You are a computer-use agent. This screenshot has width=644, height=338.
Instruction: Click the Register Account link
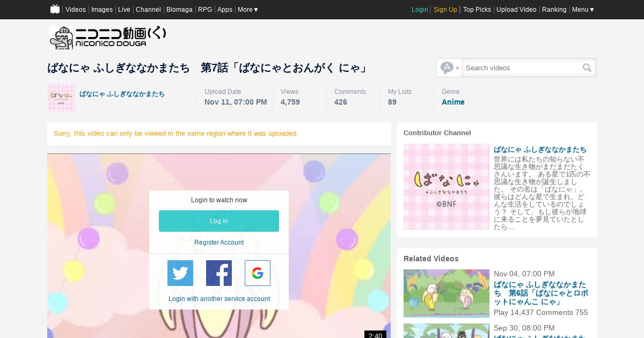(219, 243)
